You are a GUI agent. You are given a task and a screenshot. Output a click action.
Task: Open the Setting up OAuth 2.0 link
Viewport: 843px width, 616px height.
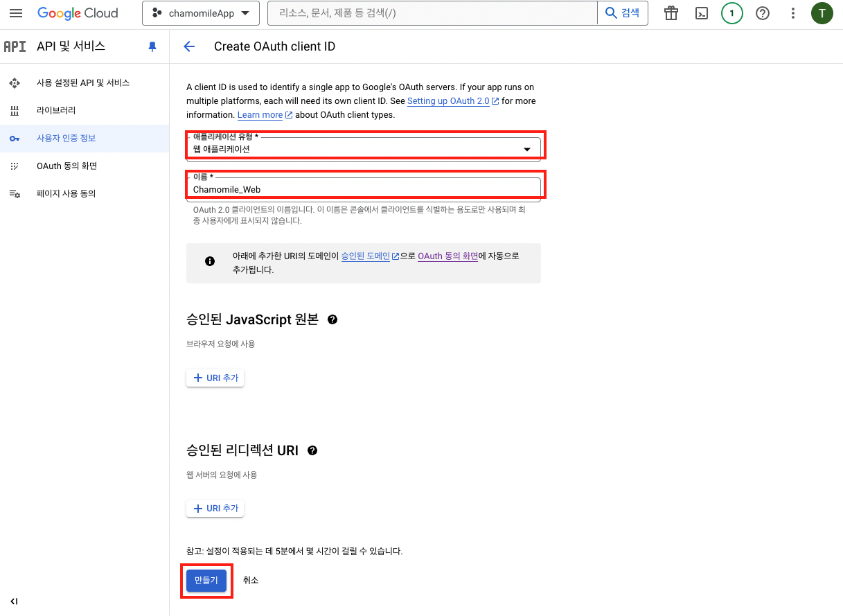448,101
